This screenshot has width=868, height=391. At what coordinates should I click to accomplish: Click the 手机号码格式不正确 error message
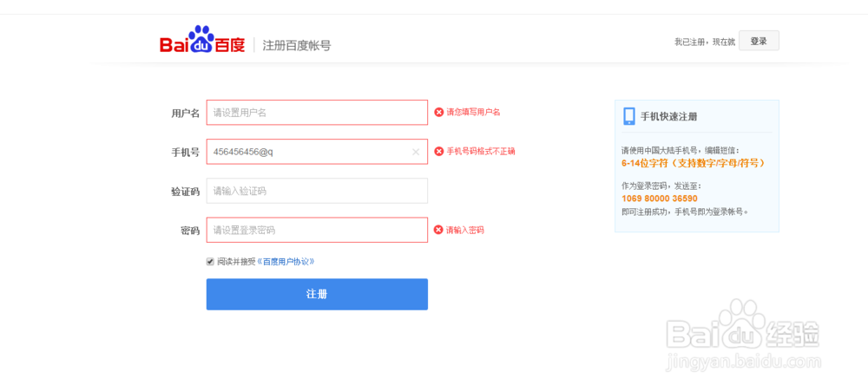[x=481, y=151]
